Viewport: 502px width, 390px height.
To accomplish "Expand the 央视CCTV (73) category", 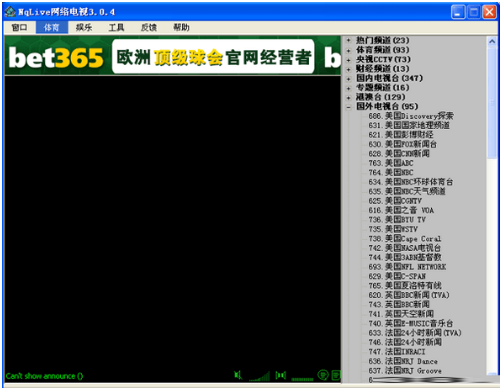I will coord(349,60).
